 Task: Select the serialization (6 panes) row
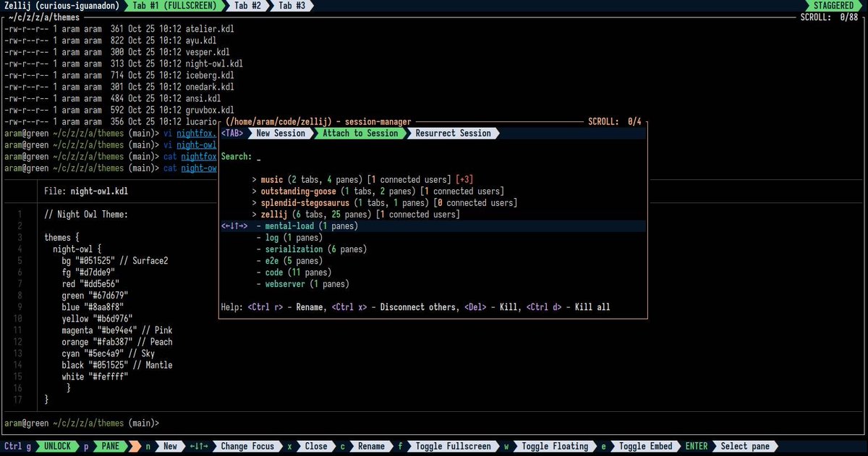(x=311, y=249)
